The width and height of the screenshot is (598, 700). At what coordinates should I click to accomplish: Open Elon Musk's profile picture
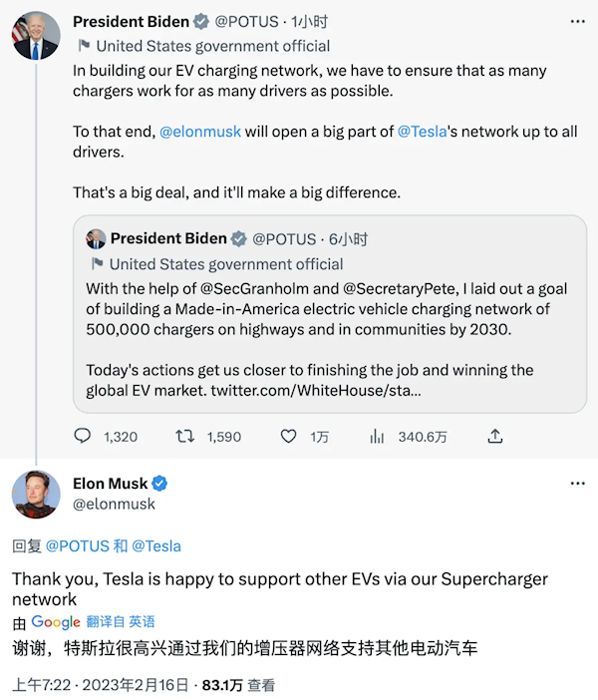click(36, 495)
